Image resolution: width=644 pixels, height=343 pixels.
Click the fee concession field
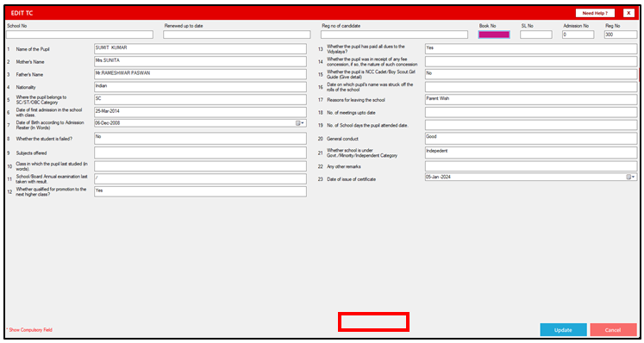point(531,61)
